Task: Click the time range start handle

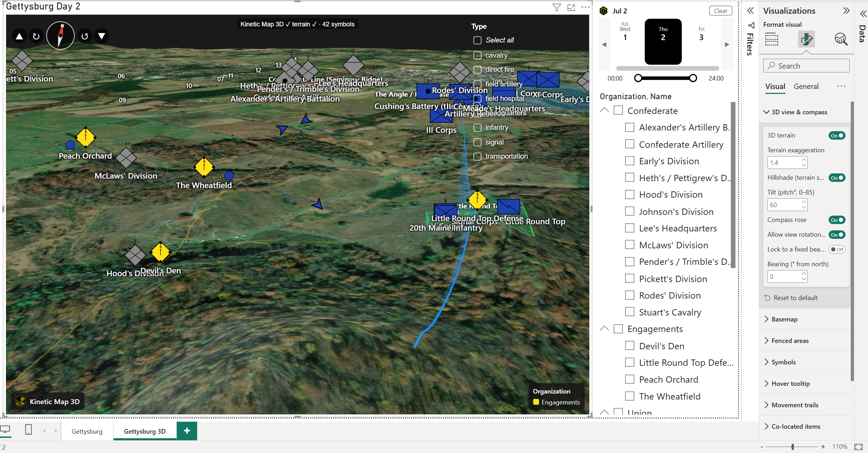Action: [x=638, y=78]
